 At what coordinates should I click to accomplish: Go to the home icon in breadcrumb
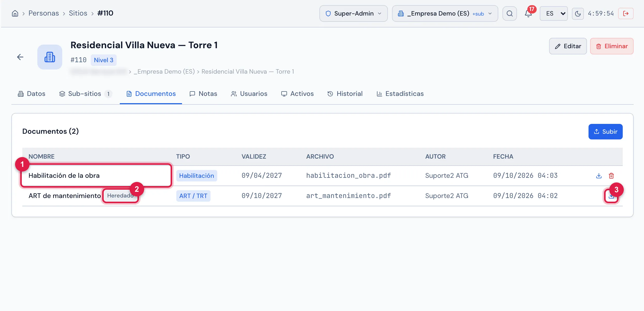click(x=15, y=13)
